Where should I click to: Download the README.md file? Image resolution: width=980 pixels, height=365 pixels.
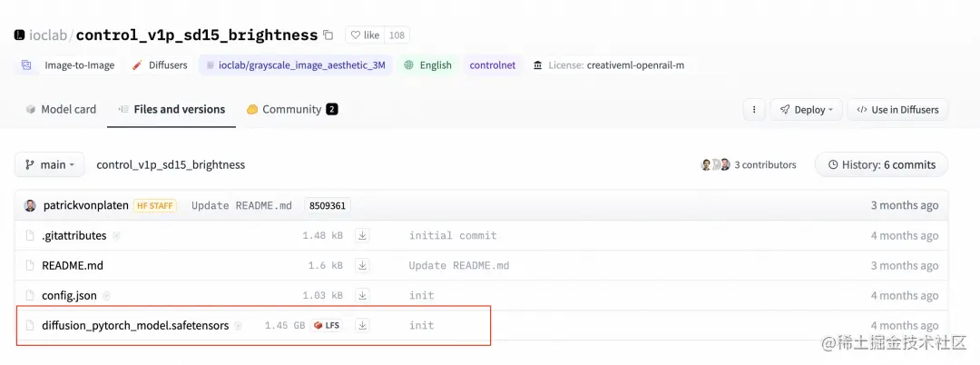point(362,266)
